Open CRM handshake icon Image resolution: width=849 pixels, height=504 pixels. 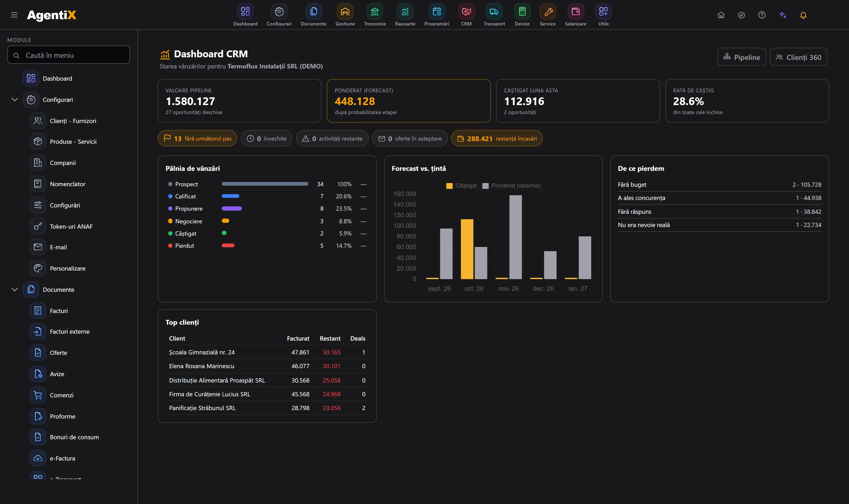tap(466, 12)
